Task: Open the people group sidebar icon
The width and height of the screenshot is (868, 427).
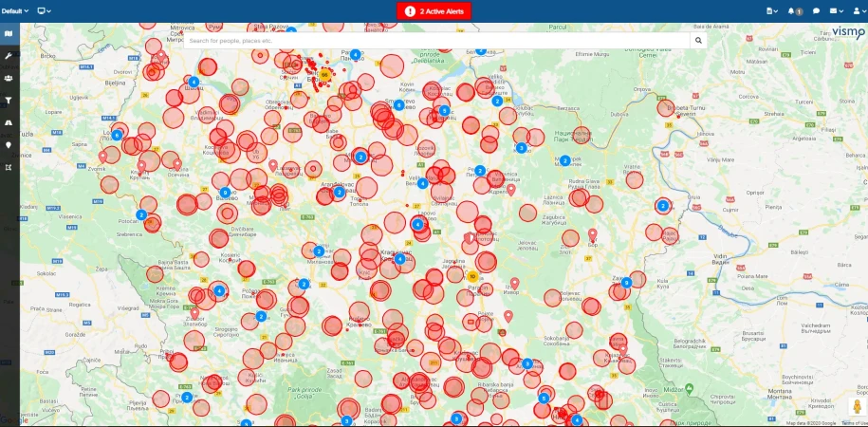Action: coord(9,78)
